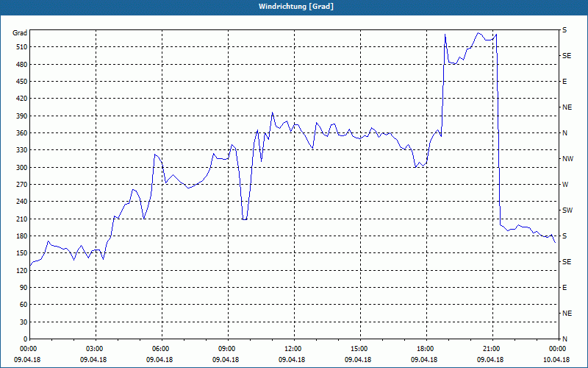Select the 300 degree axis label

tap(22, 168)
